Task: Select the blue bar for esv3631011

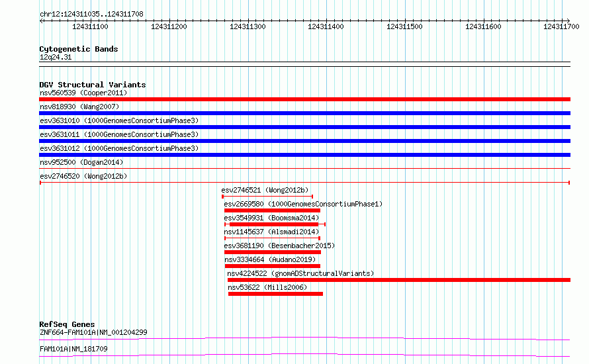Action: (304, 141)
